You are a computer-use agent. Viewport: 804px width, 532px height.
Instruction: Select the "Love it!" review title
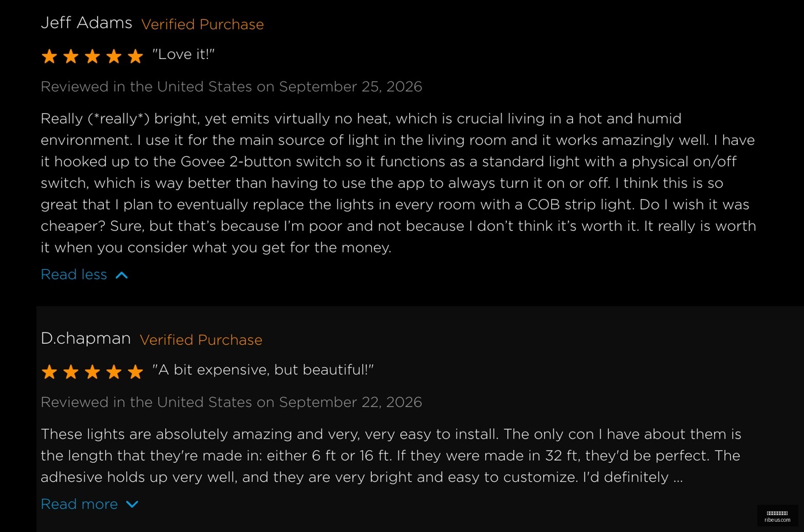(183, 54)
